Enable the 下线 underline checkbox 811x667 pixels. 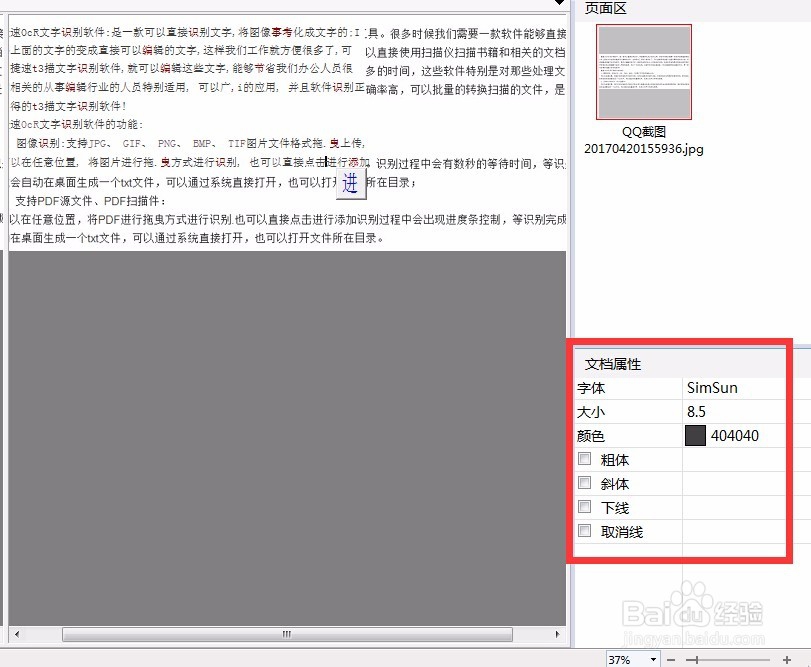[x=584, y=507]
